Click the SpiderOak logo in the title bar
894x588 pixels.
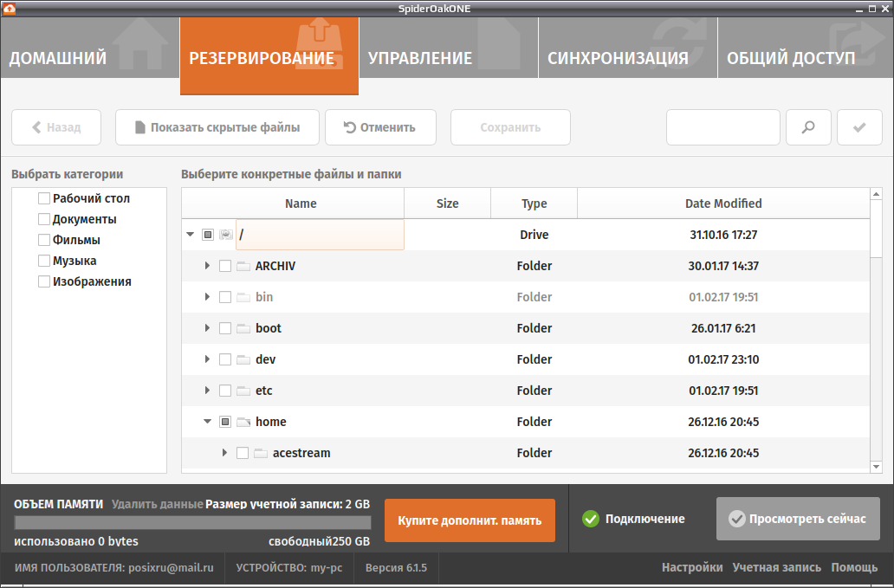point(10,9)
